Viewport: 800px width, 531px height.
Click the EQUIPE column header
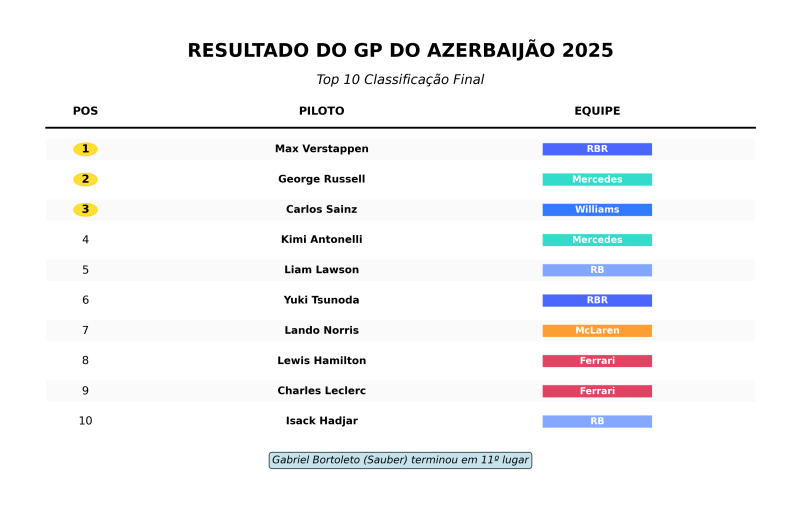[597, 111]
